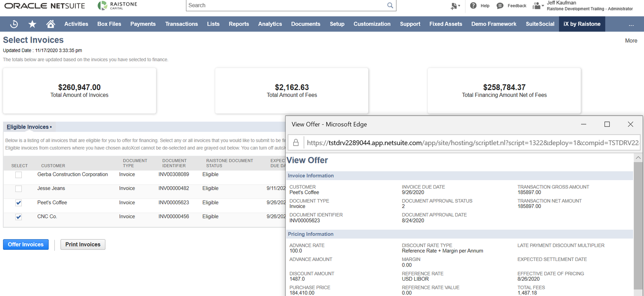
Task: Check the Gerba Construction Corporation checkbox
Action: click(19, 175)
